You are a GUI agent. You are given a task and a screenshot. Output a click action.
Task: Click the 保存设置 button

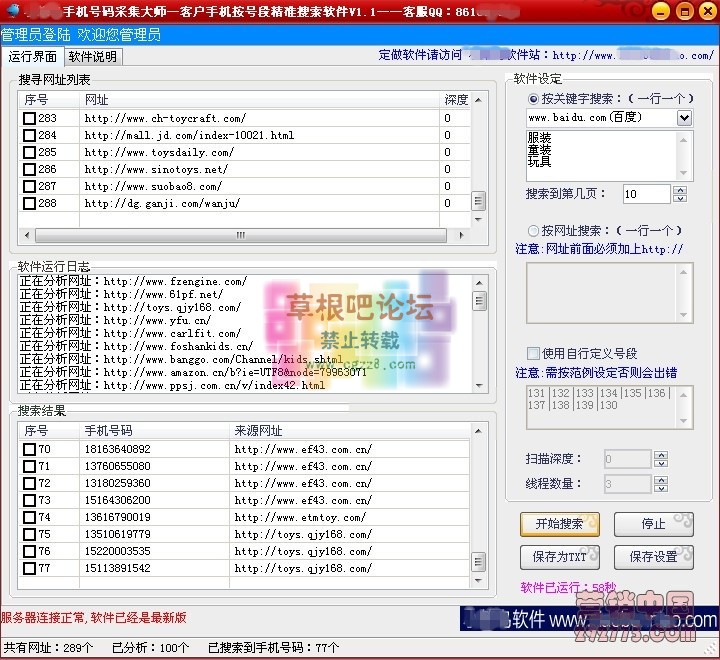point(653,557)
